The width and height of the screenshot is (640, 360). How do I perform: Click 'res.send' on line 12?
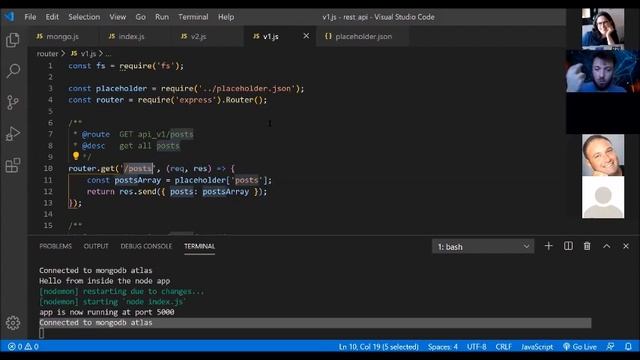(138, 191)
